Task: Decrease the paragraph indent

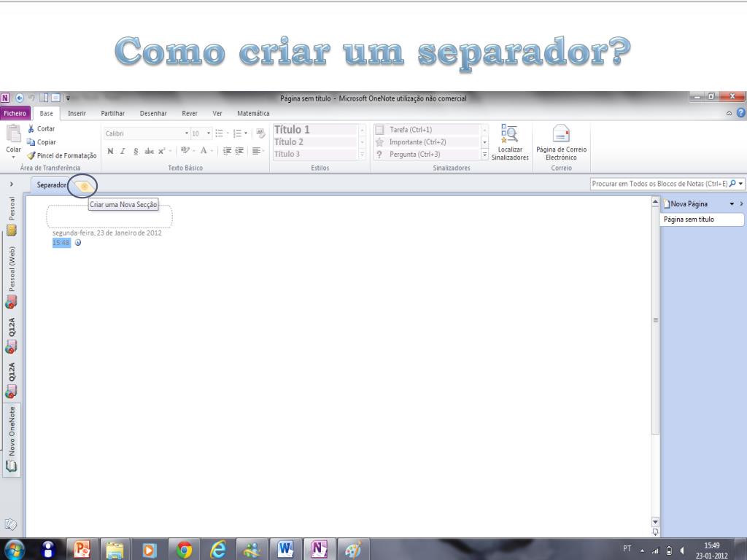Action: tap(228, 151)
